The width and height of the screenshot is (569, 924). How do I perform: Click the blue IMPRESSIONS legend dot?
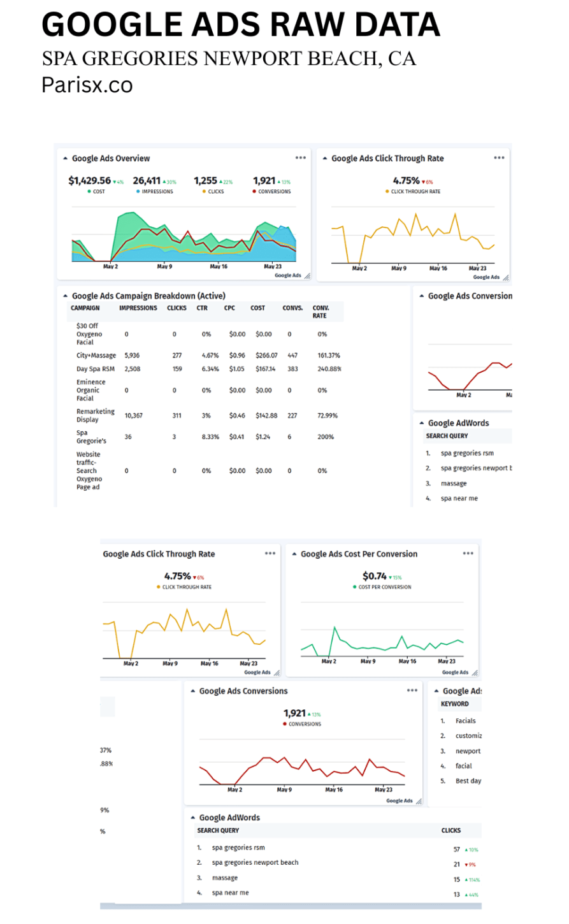(x=138, y=192)
